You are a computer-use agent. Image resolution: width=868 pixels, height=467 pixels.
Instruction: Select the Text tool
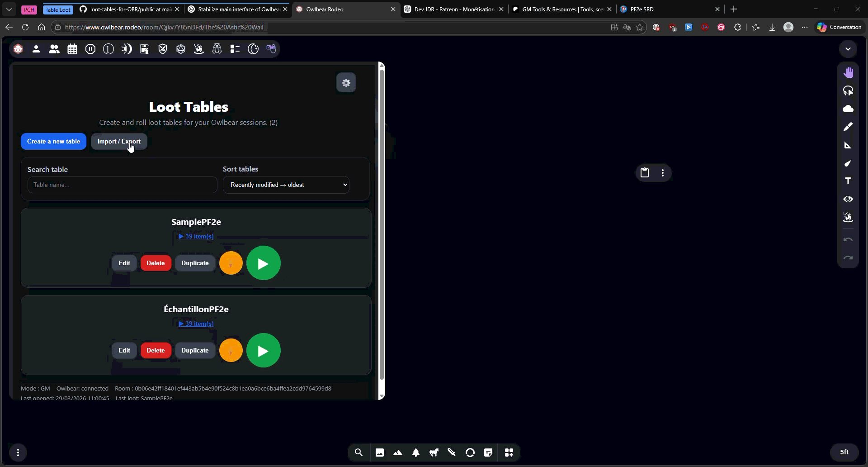pyautogui.click(x=848, y=181)
